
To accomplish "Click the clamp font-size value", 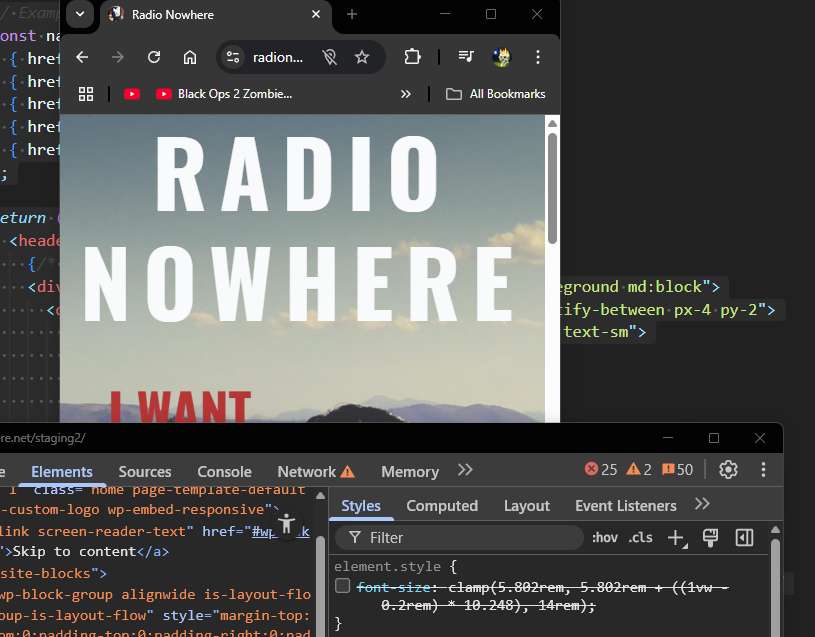I will [555, 596].
